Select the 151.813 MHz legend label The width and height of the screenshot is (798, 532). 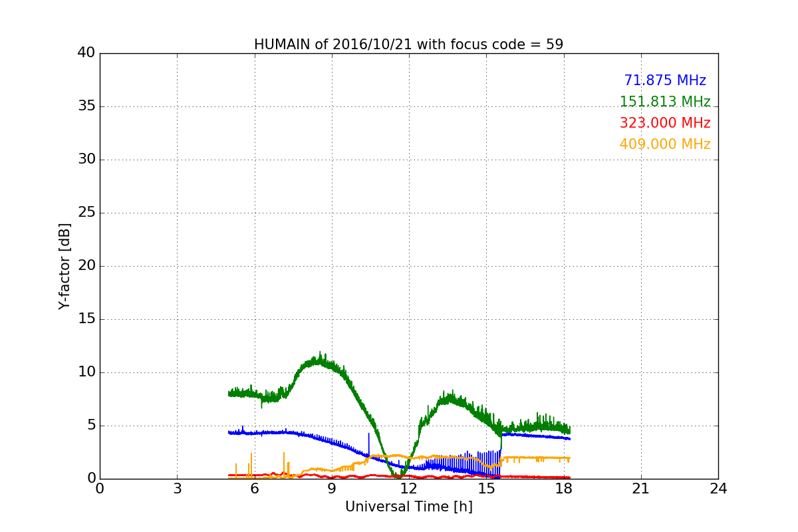pyautogui.click(x=665, y=102)
